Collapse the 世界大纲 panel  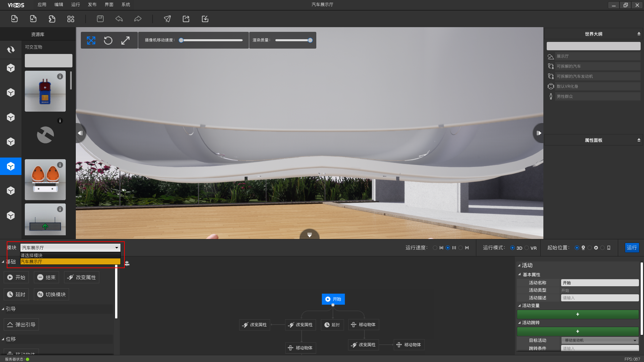639,34
